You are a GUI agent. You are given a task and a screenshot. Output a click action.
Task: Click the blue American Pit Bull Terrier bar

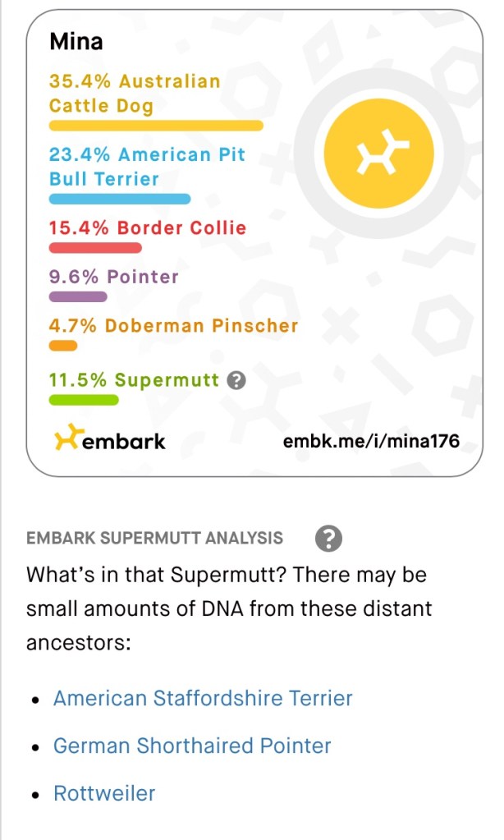(120, 199)
